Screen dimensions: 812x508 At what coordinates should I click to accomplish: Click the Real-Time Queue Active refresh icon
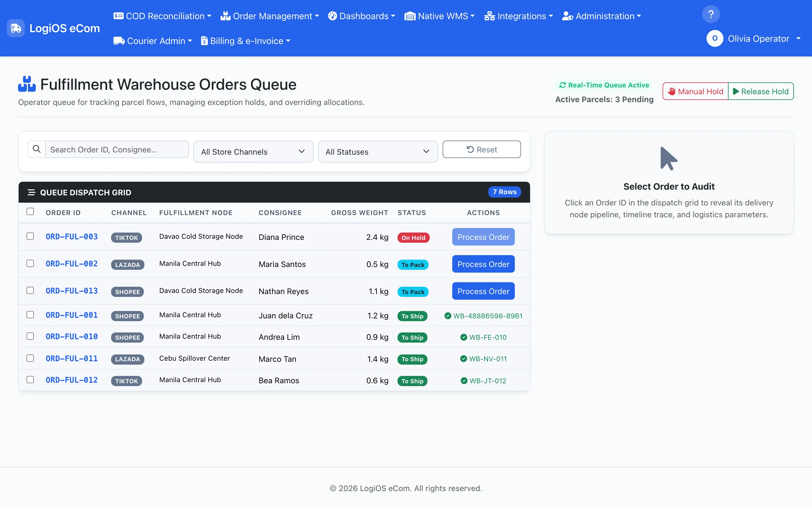[562, 85]
